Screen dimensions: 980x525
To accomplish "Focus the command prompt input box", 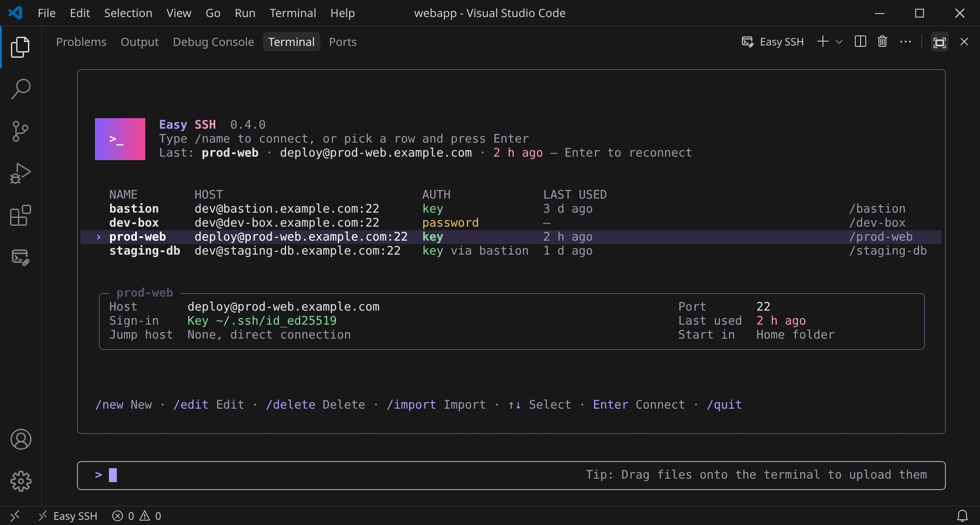I will [x=511, y=475].
